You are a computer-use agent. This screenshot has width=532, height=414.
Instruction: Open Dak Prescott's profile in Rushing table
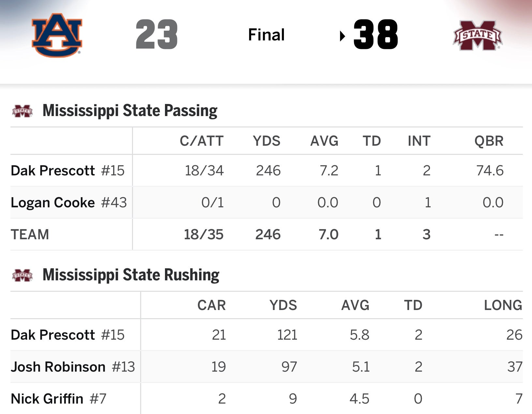(53, 335)
